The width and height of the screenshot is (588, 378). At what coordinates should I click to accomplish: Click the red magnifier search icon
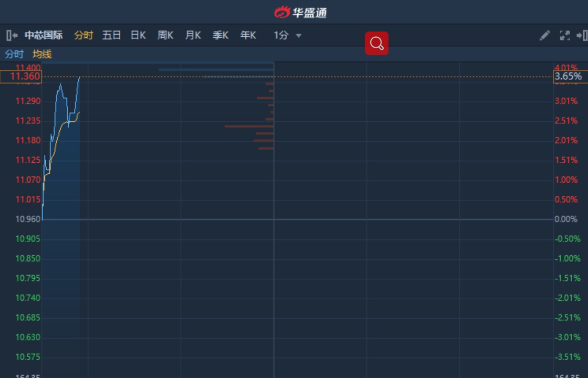(x=376, y=44)
